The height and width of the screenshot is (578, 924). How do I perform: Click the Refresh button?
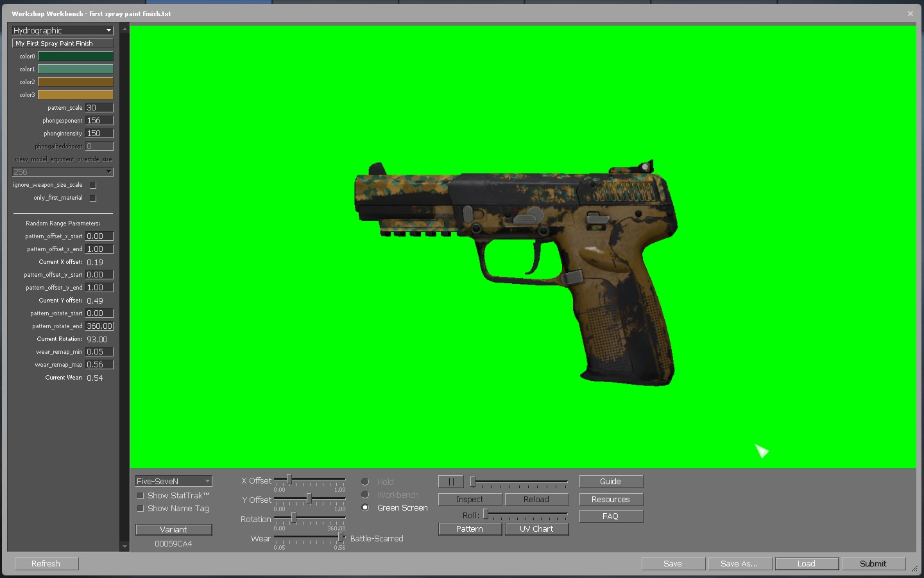click(x=46, y=563)
